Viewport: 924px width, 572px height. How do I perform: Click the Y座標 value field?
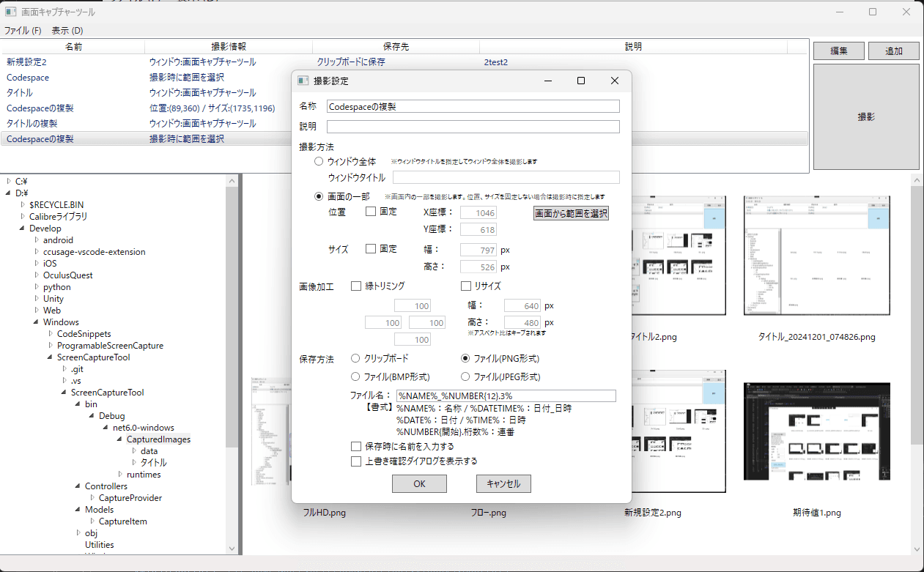(478, 229)
